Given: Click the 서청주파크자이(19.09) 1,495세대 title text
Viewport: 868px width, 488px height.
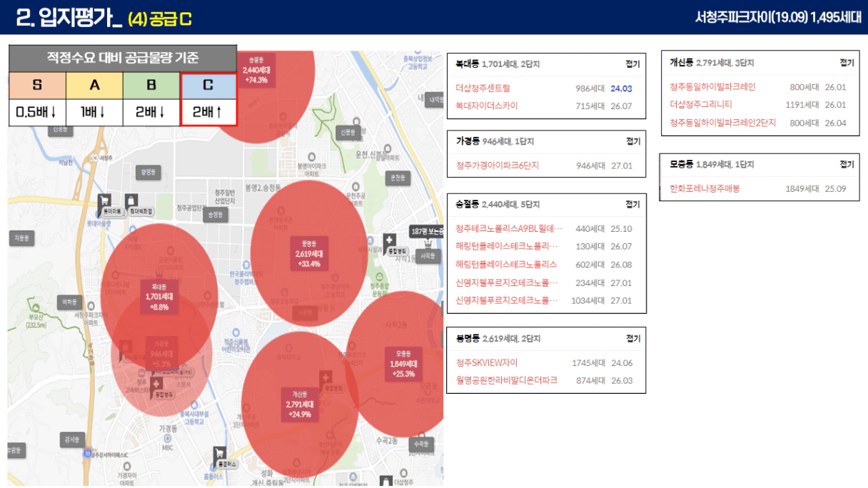Looking at the screenshot, I should coord(778,17).
